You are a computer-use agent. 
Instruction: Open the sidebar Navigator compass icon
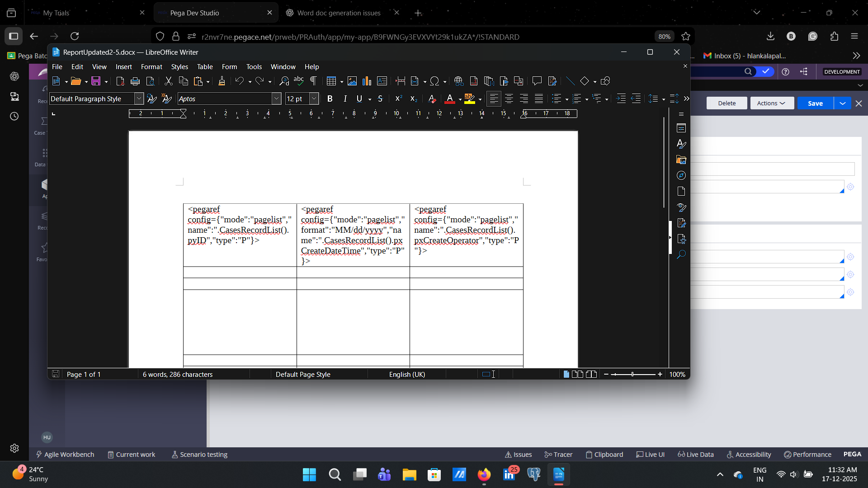[681, 176]
